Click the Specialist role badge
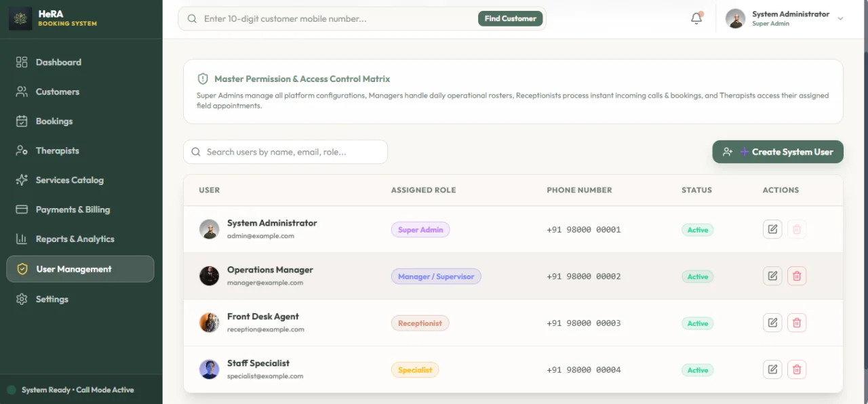Viewport: 868px width, 404px height. point(415,370)
